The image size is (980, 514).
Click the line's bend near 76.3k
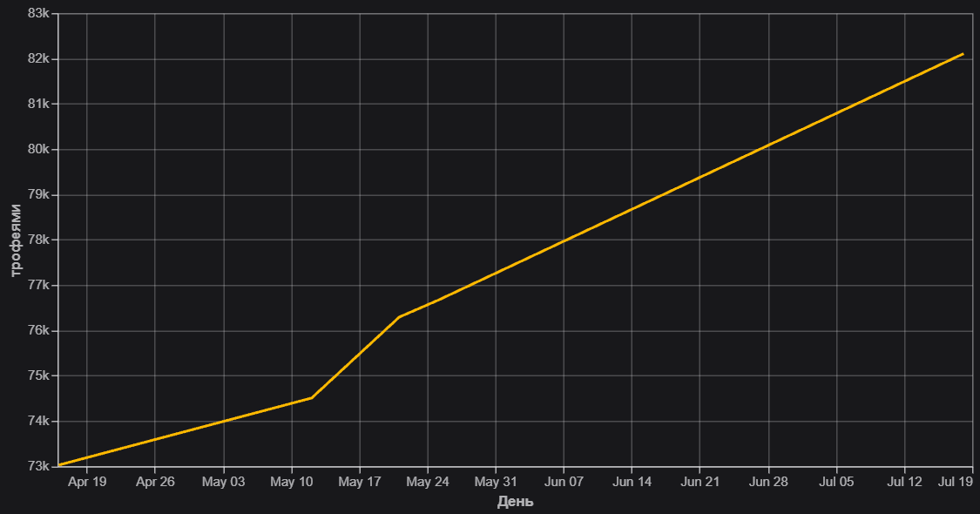399,317
